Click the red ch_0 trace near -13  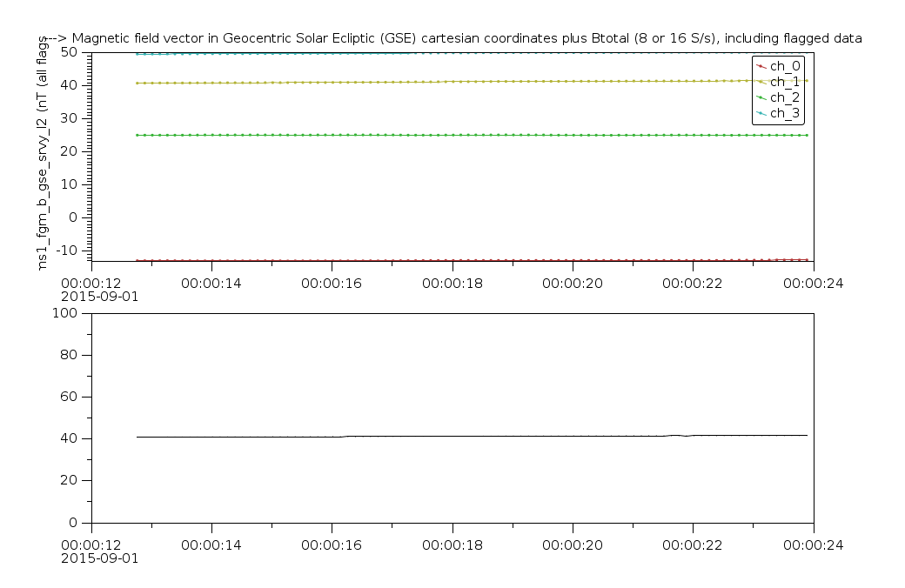(x=435, y=259)
